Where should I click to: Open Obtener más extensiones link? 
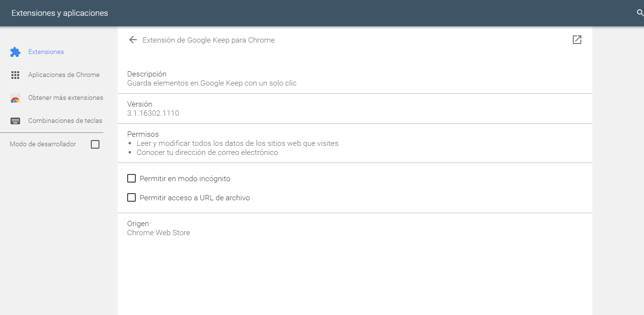pyautogui.click(x=65, y=98)
